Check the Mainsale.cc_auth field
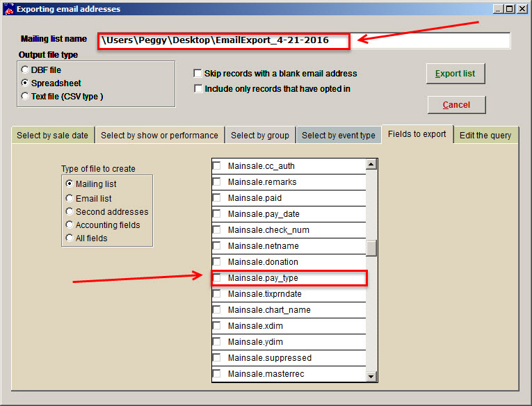Image resolution: width=532 pixels, height=406 pixels. coord(216,166)
